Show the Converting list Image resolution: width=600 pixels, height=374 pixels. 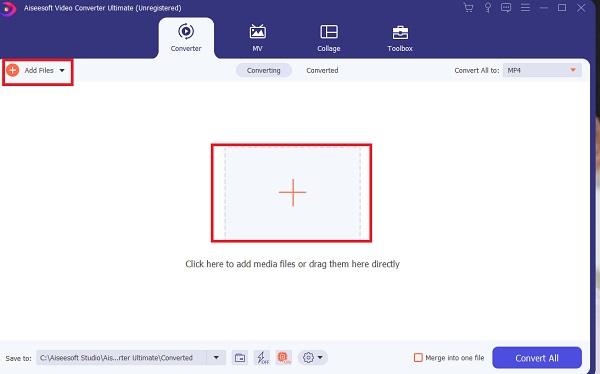[x=264, y=70]
